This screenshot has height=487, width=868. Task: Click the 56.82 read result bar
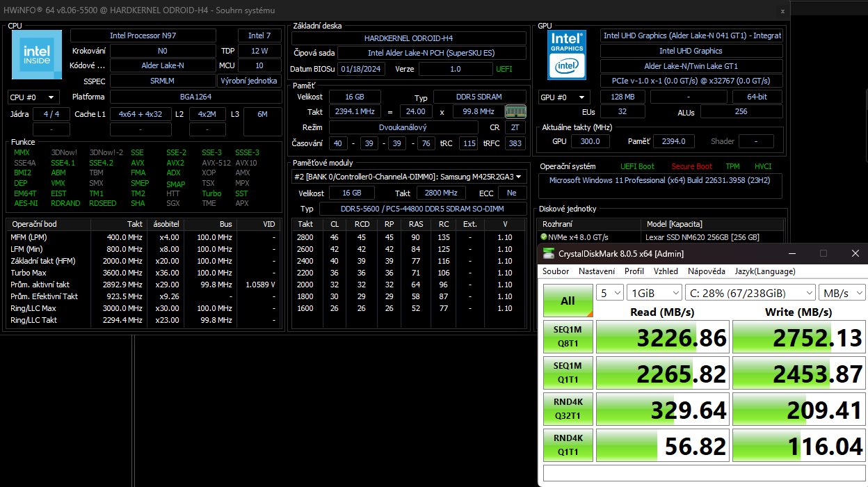coord(663,446)
